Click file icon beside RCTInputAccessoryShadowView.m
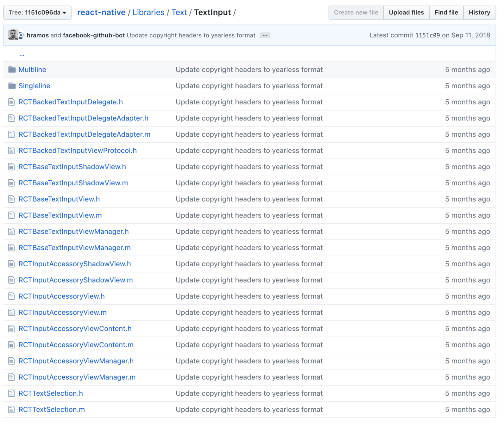 pos(11,280)
